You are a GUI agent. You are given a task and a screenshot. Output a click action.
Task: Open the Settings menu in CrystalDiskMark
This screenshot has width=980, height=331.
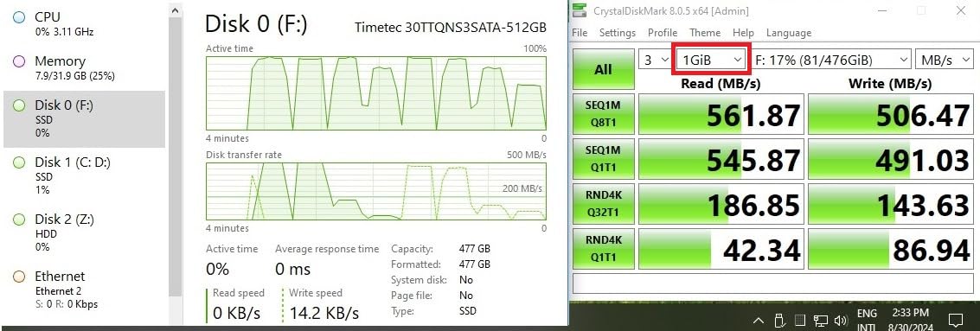tap(617, 33)
